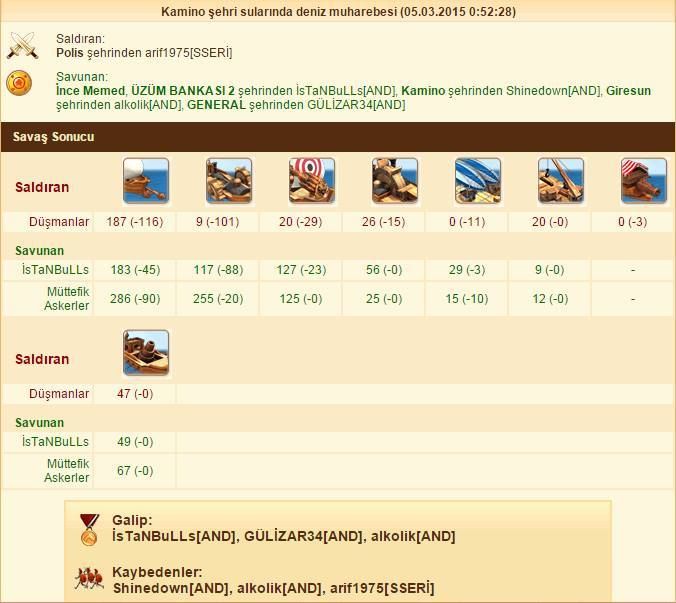676x603 pixels.
Task: Open the ÜZÜM BANKASI 2 city link
Action: [183, 91]
